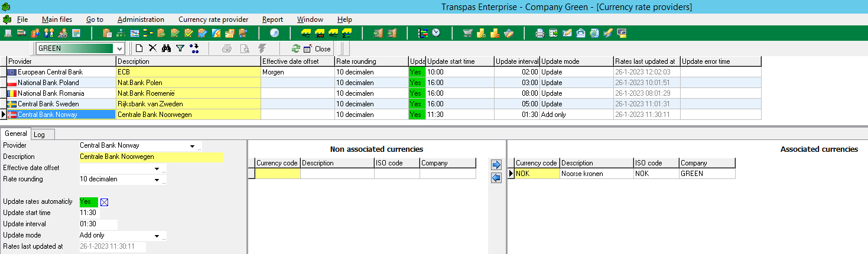Expand the Update mode dropdown
The image size is (868, 254).
pyautogui.click(x=157, y=236)
